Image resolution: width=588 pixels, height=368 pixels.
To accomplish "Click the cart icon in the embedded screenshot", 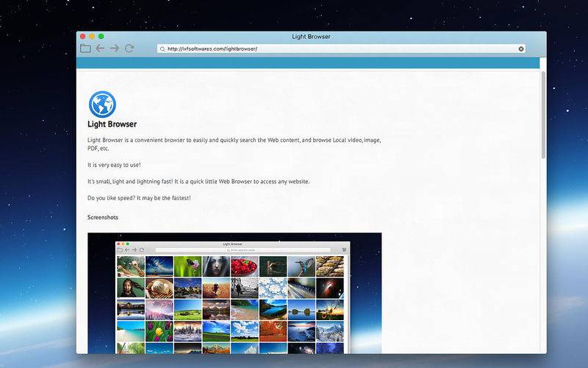I will pos(344,250).
